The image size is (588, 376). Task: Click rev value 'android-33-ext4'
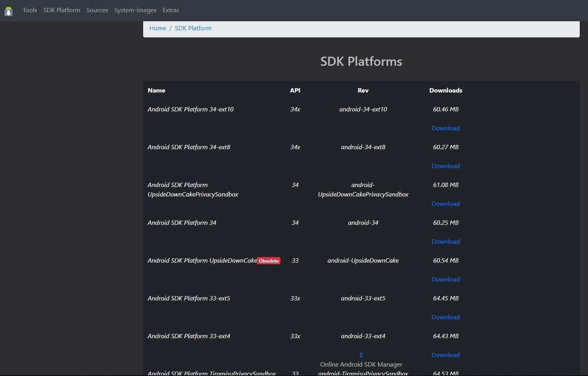tap(363, 336)
